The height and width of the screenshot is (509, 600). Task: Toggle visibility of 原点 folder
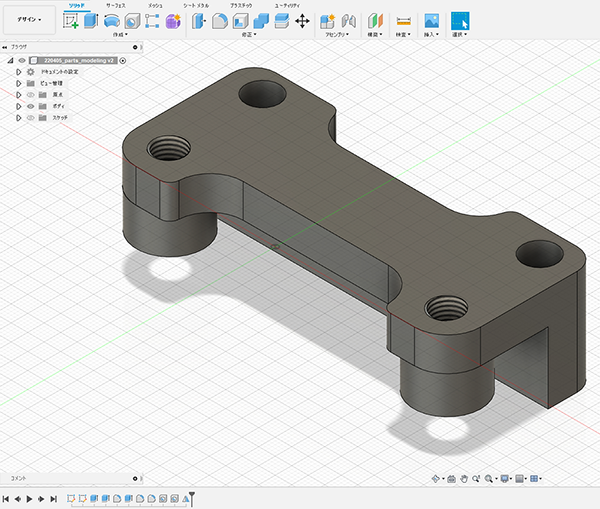click(30, 95)
